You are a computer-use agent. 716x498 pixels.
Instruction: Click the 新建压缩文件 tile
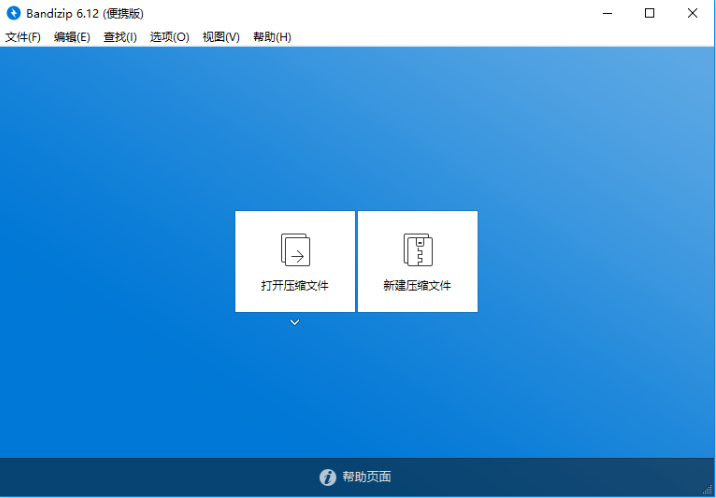pyautogui.click(x=418, y=262)
